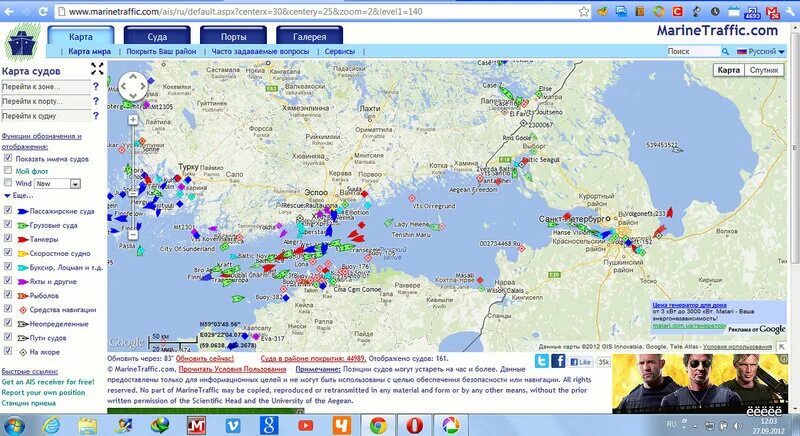Toggle 'Средства навигации' checkbox
The image size is (800, 436).
(8, 309)
